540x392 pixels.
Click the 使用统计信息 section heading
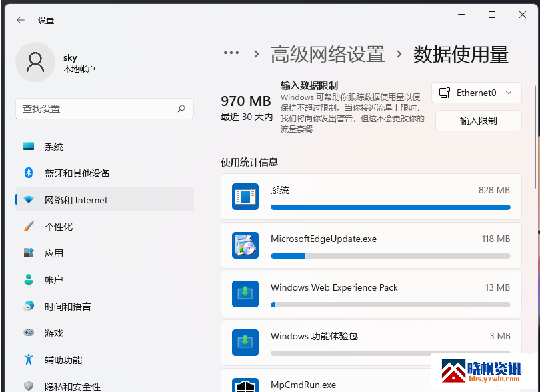point(249,162)
